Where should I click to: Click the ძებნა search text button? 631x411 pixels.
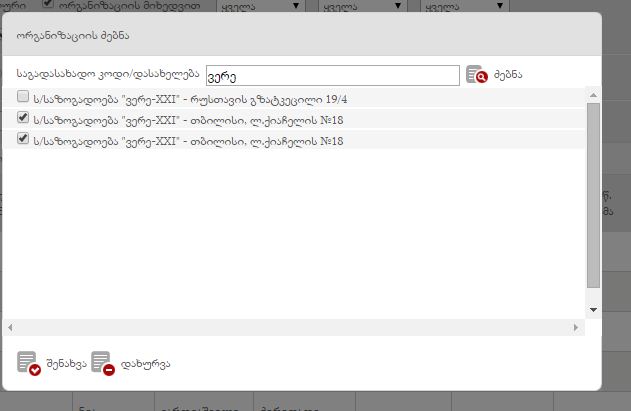tap(508, 76)
